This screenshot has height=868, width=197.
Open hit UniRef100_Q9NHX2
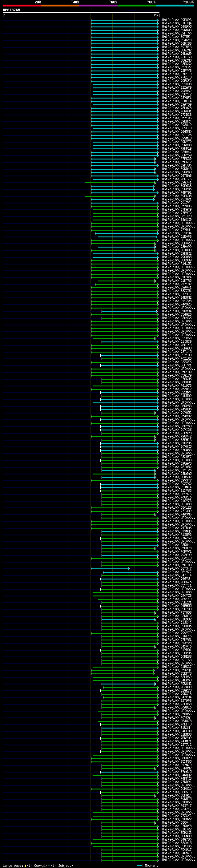click(x=177, y=254)
